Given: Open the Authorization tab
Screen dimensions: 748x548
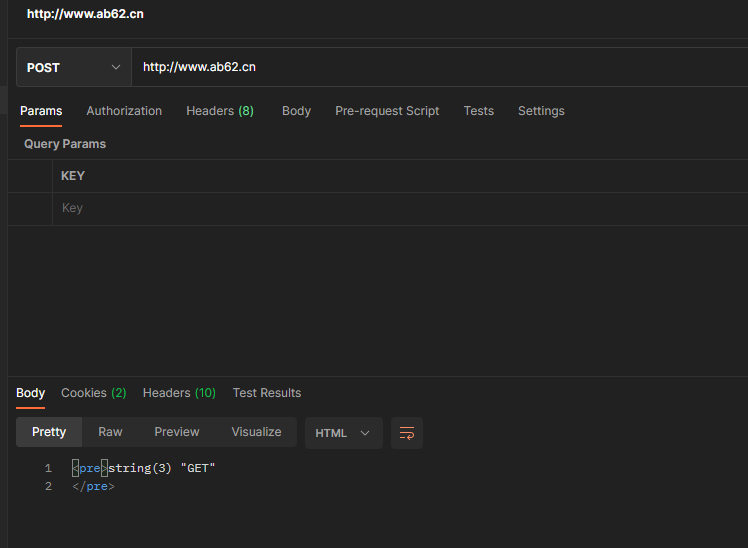Looking at the screenshot, I should (x=124, y=111).
